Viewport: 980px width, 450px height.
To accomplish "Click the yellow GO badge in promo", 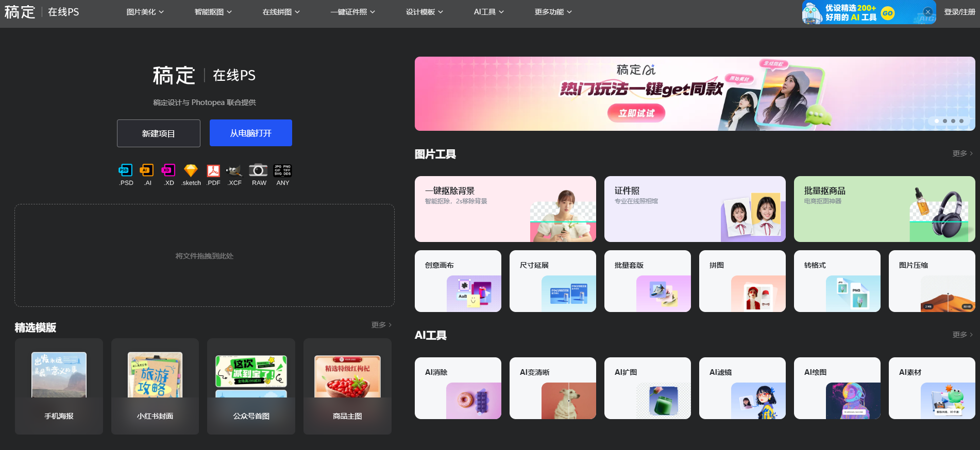I will point(887,13).
